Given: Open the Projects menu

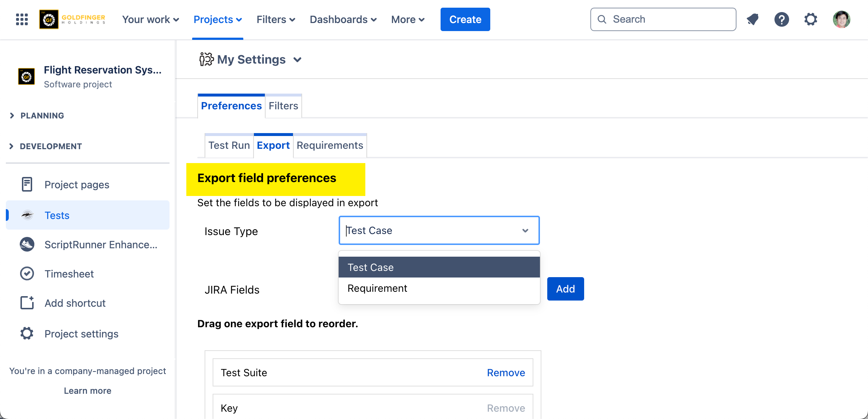Looking at the screenshot, I should 217,19.
